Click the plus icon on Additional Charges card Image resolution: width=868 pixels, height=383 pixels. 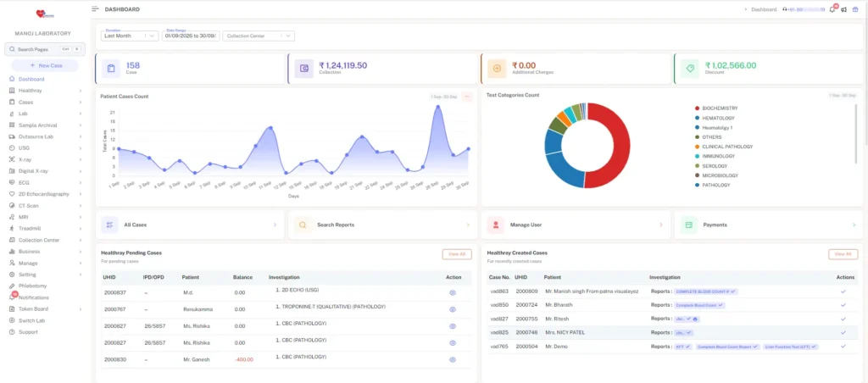[x=497, y=69]
